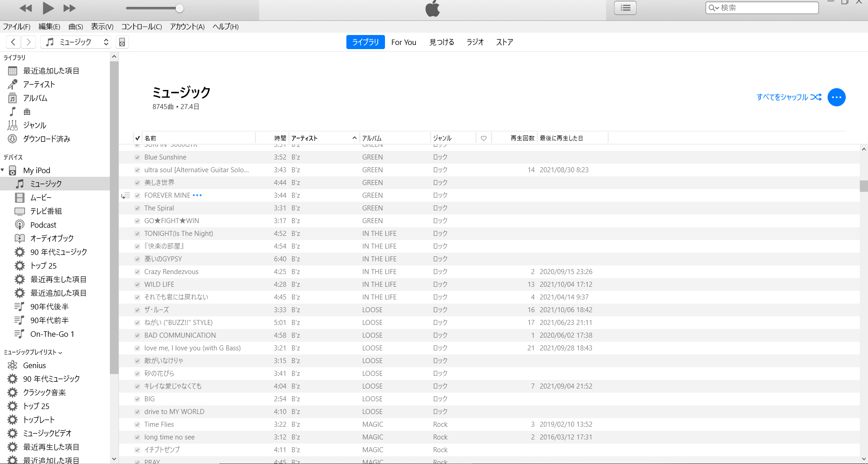This screenshot has width=868, height=464.
Task: Click the sidebar scroll up arrow
Action: (x=114, y=57)
